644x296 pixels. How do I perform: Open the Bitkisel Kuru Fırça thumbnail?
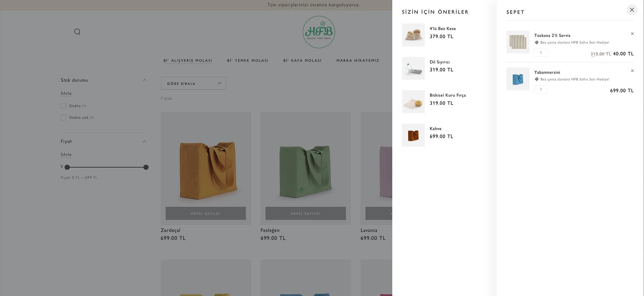pos(413,102)
